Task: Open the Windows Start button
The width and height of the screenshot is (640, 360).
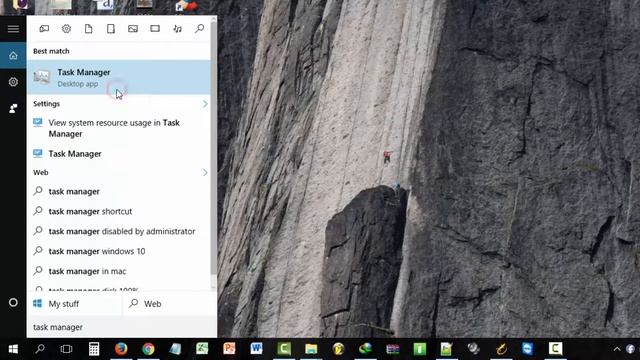Action: click(13, 349)
